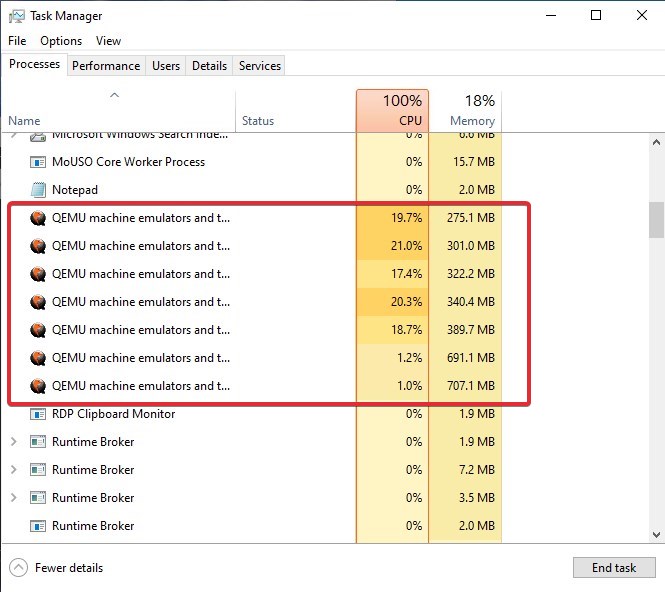Click the 21.0% CPU value
Viewport: 665px width, 592px height.
click(x=406, y=246)
